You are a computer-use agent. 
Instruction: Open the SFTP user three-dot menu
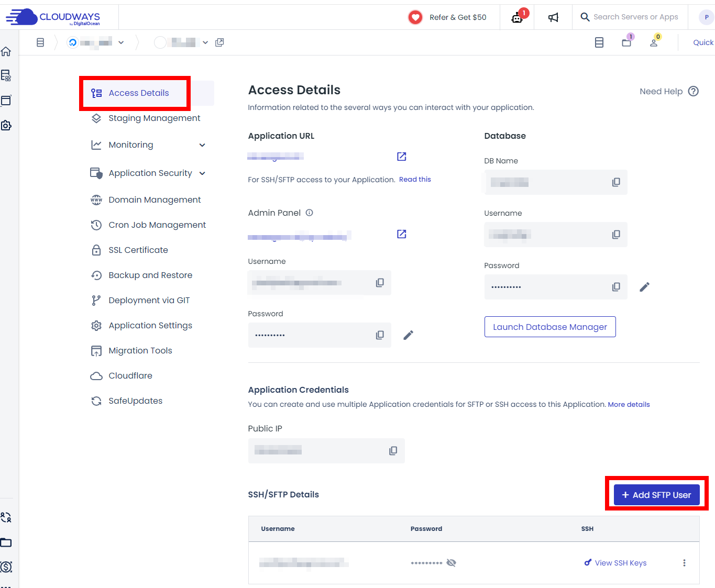point(684,563)
